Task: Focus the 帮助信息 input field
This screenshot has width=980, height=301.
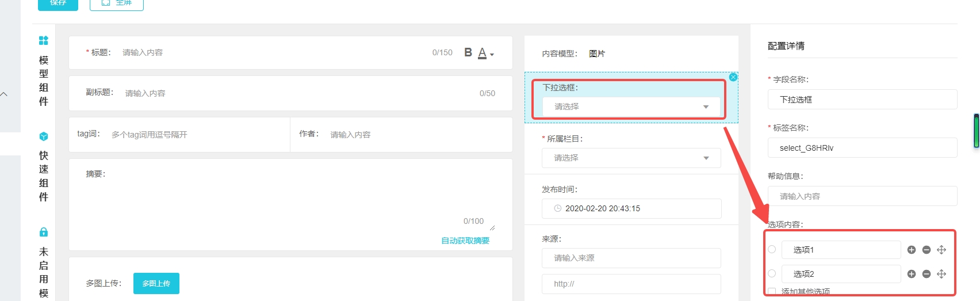Action: pos(862,196)
